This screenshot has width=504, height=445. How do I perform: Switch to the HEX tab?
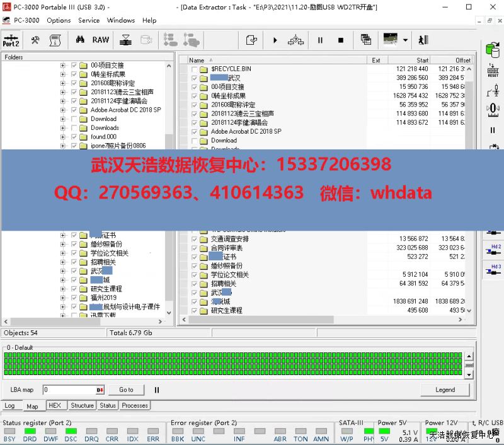(x=55, y=405)
